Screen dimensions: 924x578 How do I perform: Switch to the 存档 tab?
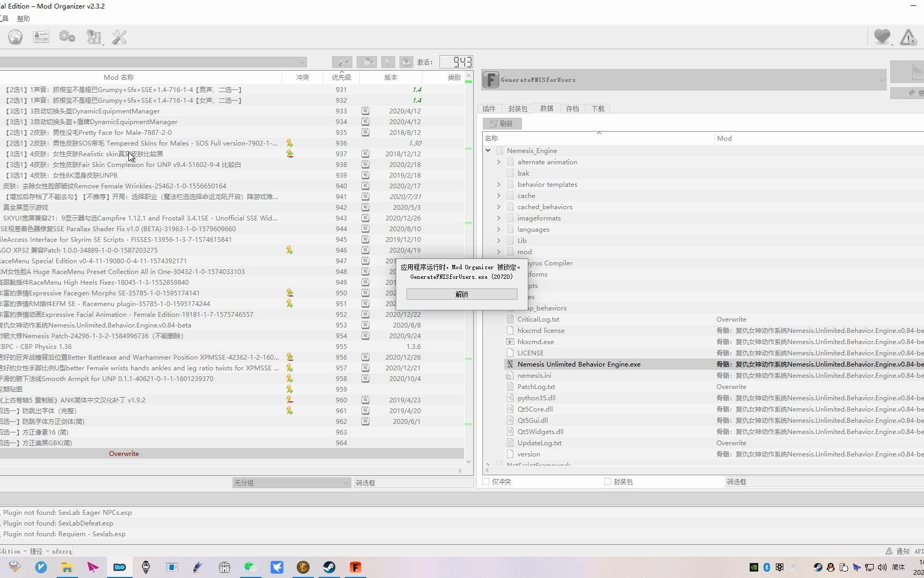pyautogui.click(x=572, y=109)
